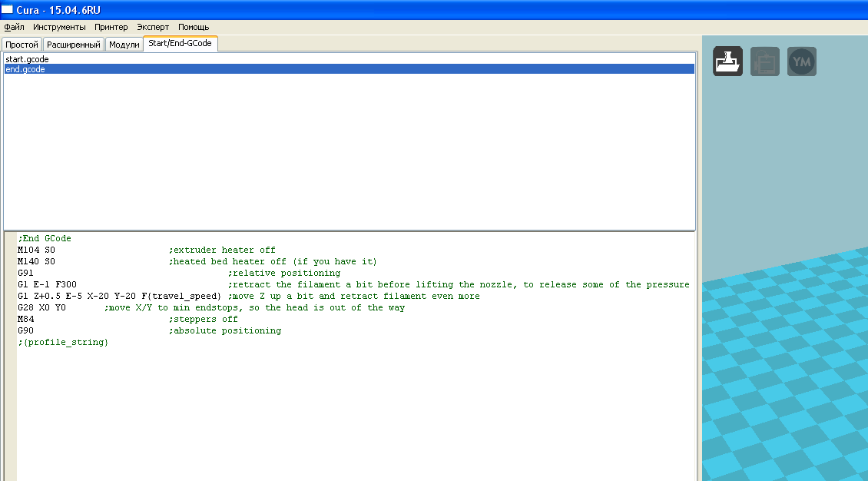Click the Load model icon
This screenshot has width=868, height=481.
[727, 61]
